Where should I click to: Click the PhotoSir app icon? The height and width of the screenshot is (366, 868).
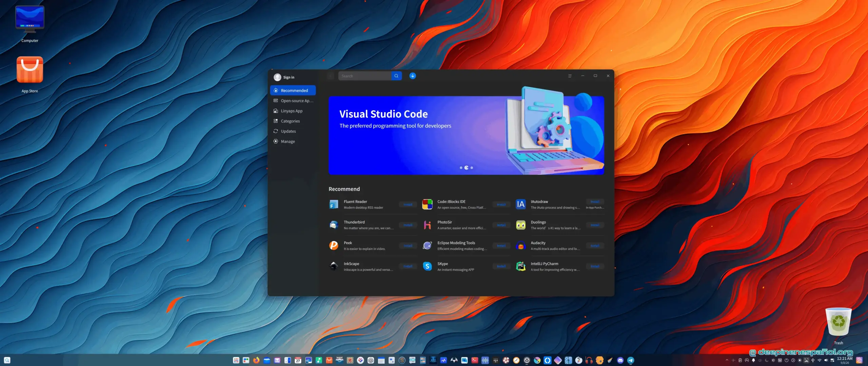click(x=427, y=225)
